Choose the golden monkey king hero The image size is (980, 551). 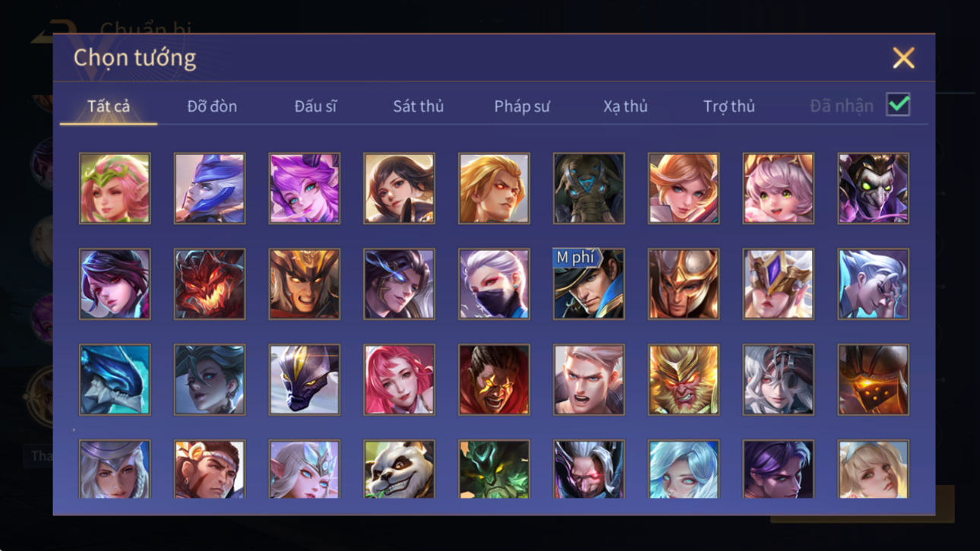[683, 380]
